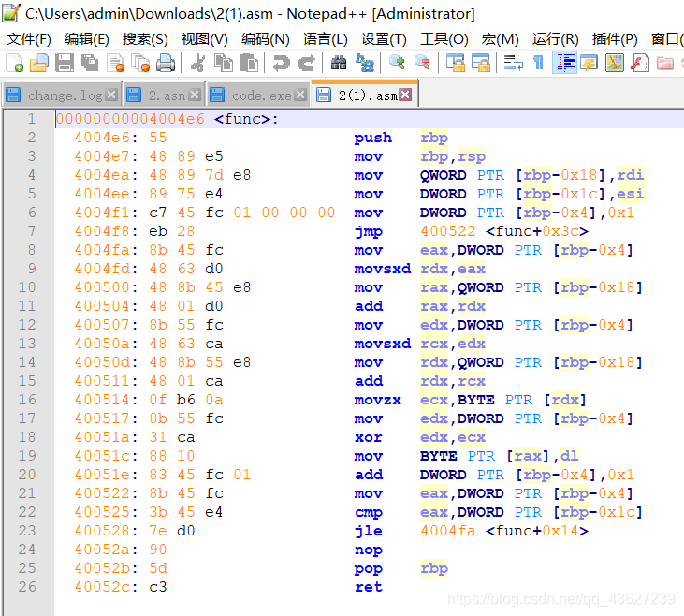
Task: Click the movzx instruction on line 16
Action: tap(378, 400)
